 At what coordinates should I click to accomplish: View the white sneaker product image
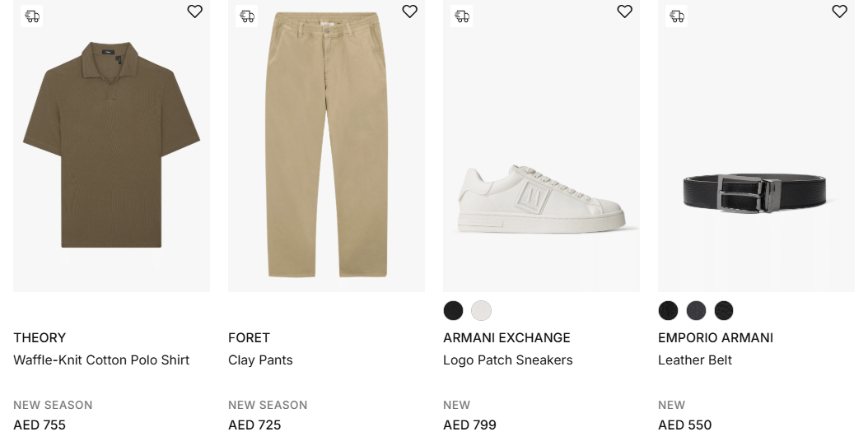coord(541,197)
